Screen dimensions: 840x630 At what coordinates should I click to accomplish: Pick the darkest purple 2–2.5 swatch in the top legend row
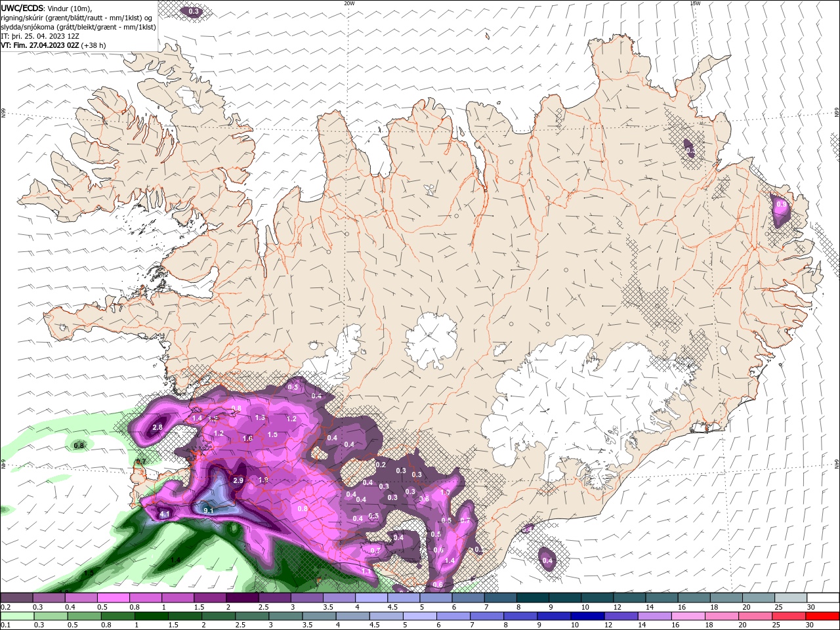click(x=242, y=598)
